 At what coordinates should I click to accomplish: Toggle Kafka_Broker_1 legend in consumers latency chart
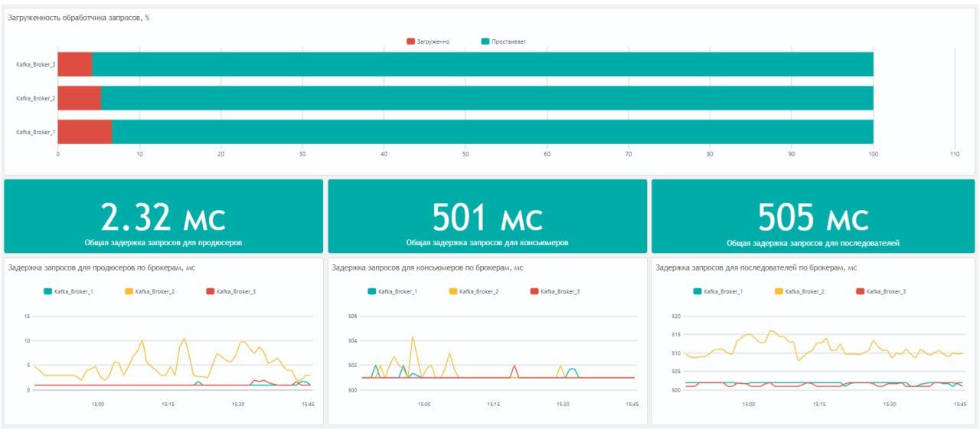(393, 291)
